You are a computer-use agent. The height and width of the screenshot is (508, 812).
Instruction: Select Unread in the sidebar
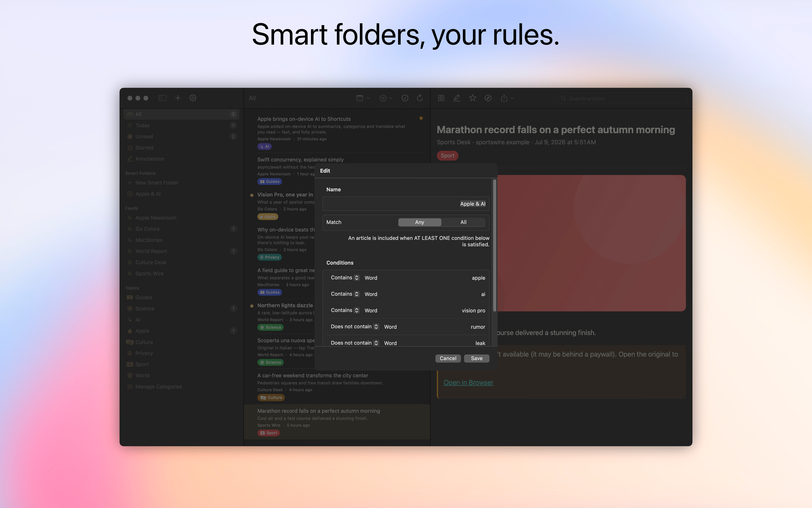181,136
